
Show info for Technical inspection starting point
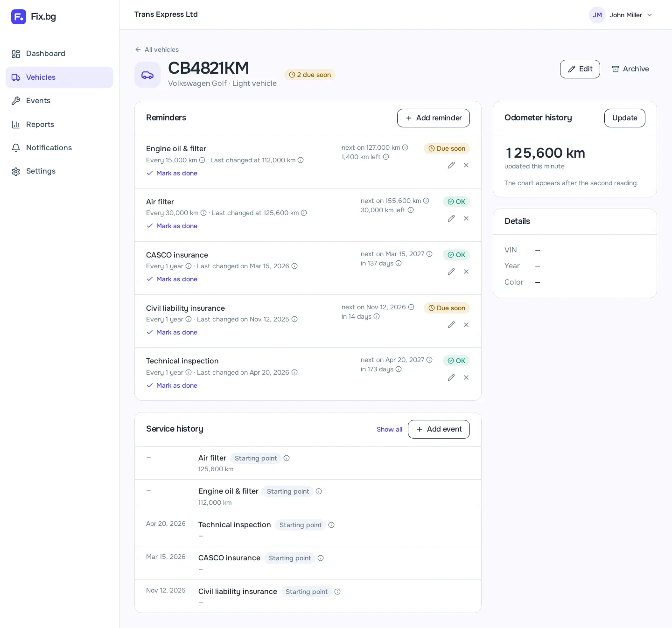pyautogui.click(x=331, y=525)
